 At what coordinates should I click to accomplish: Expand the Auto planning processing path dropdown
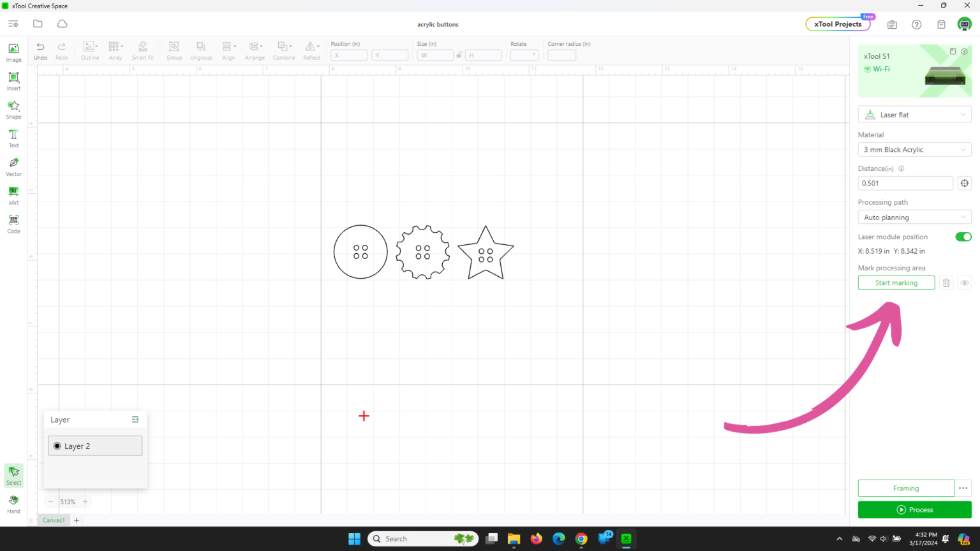click(914, 217)
